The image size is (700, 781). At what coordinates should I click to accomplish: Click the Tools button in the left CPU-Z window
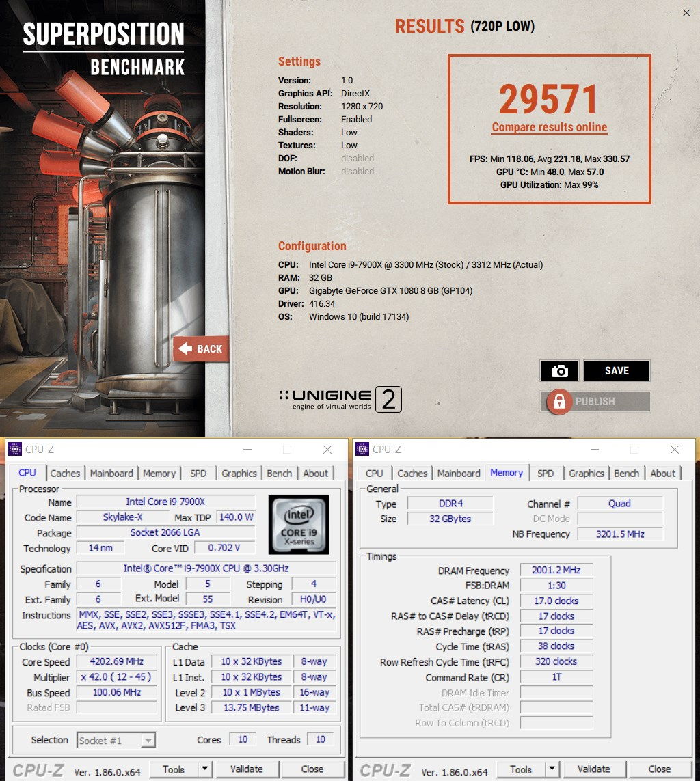point(174,769)
